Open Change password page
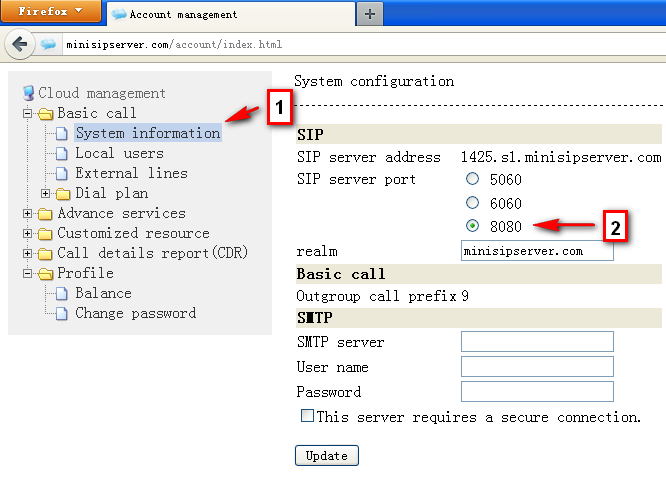The width and height of the screenshot is (666, 477). 135,313
